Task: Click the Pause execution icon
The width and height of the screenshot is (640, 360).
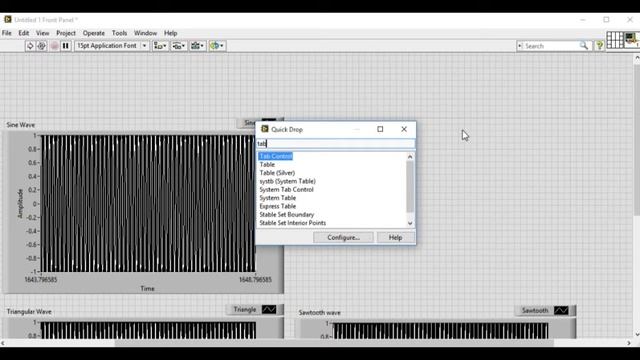Action: (65, 46)
